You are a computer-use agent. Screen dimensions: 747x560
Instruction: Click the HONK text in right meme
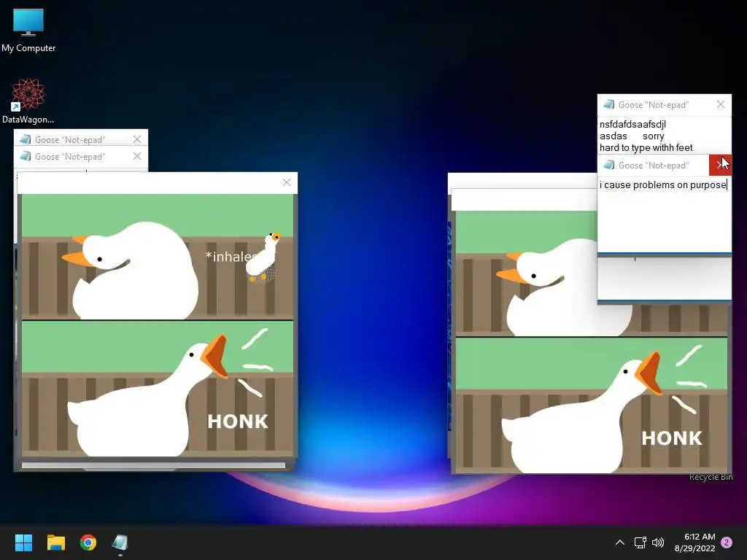tap(672, 438)
